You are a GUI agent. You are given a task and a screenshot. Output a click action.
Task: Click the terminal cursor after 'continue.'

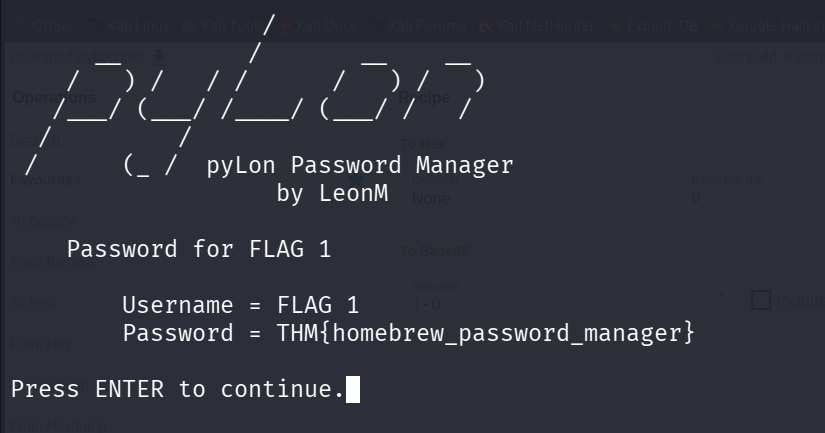(x=352, y=389)
